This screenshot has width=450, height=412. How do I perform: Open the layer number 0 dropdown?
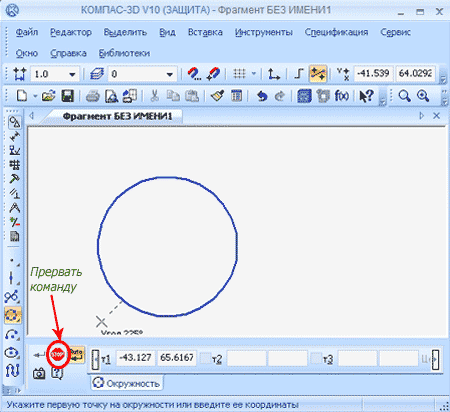[170, 74]
